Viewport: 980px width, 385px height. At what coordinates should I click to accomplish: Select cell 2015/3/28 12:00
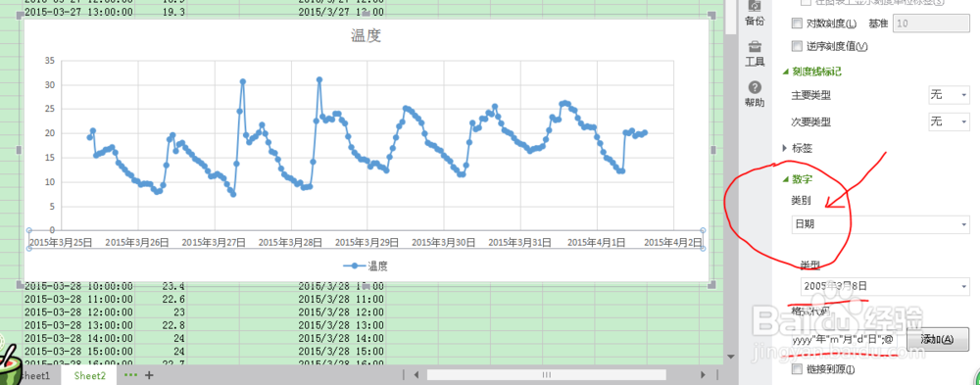coord(341,312)
